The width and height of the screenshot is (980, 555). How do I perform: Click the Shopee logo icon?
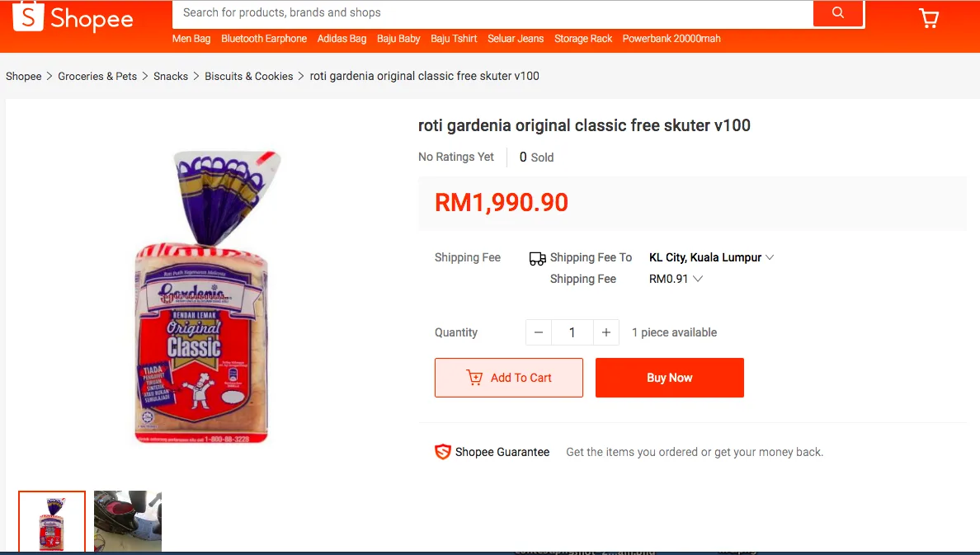point(28,16)
